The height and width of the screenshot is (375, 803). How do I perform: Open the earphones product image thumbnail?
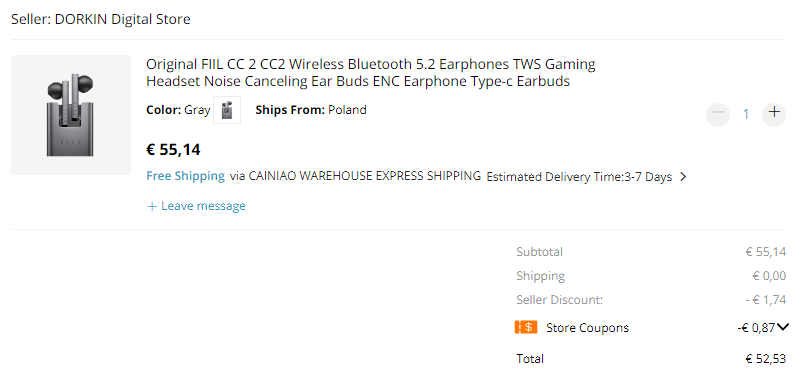71,115
